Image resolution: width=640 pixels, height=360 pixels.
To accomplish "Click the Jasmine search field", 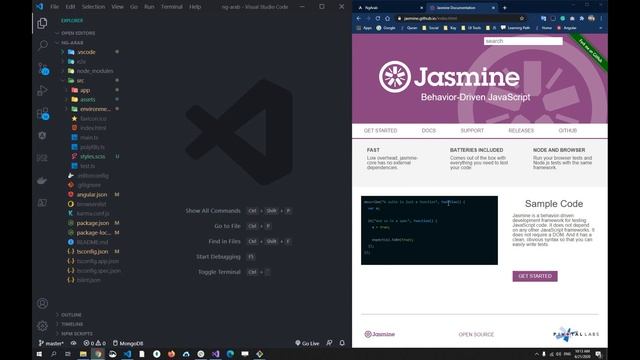I will point(523,41).
